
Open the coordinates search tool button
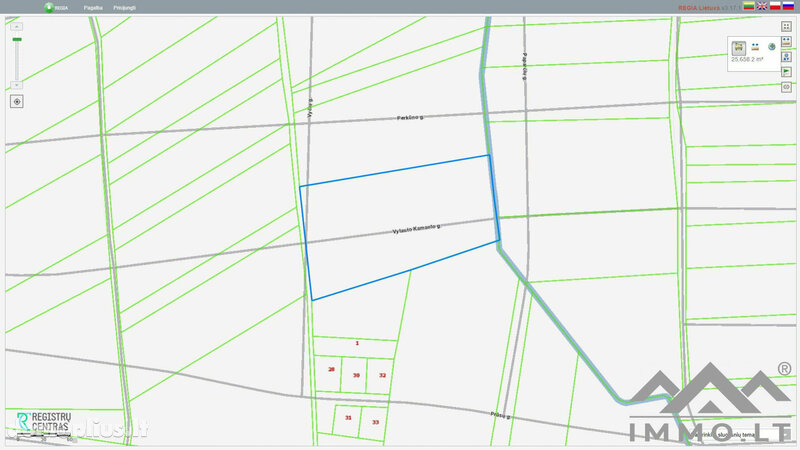[786, 57]
